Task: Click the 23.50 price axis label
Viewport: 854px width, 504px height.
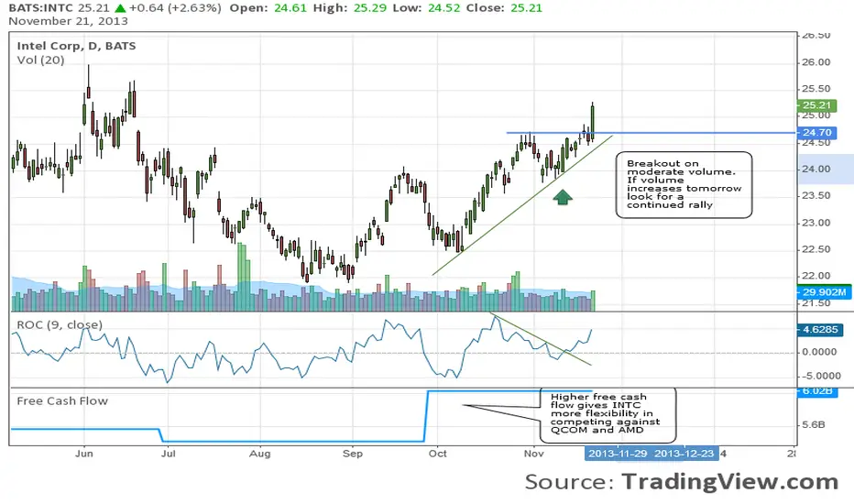Action: point(816,195)
